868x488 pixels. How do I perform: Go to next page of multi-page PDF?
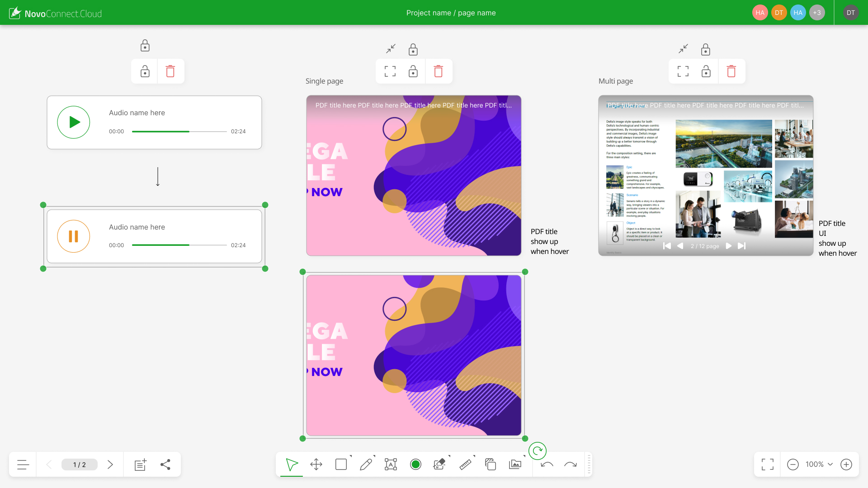point(728,246)
